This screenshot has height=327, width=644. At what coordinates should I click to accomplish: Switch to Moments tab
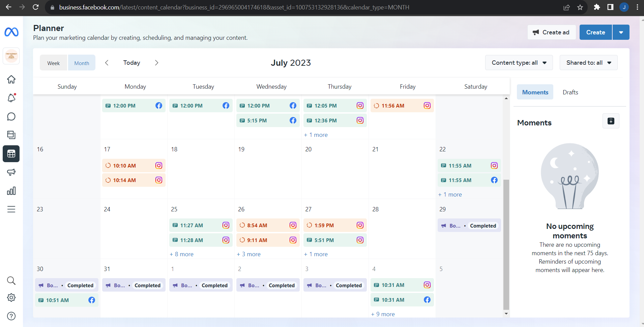pos(535,92)
